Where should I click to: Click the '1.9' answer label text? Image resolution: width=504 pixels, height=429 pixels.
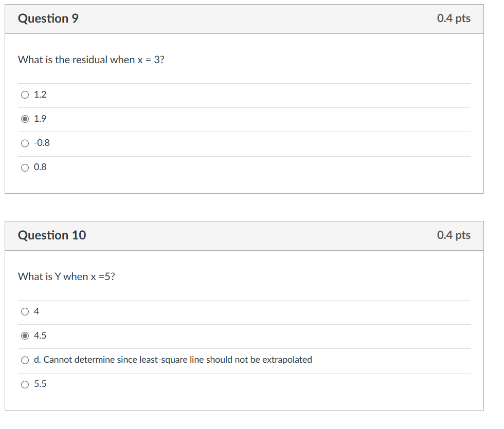coord(40,119)
